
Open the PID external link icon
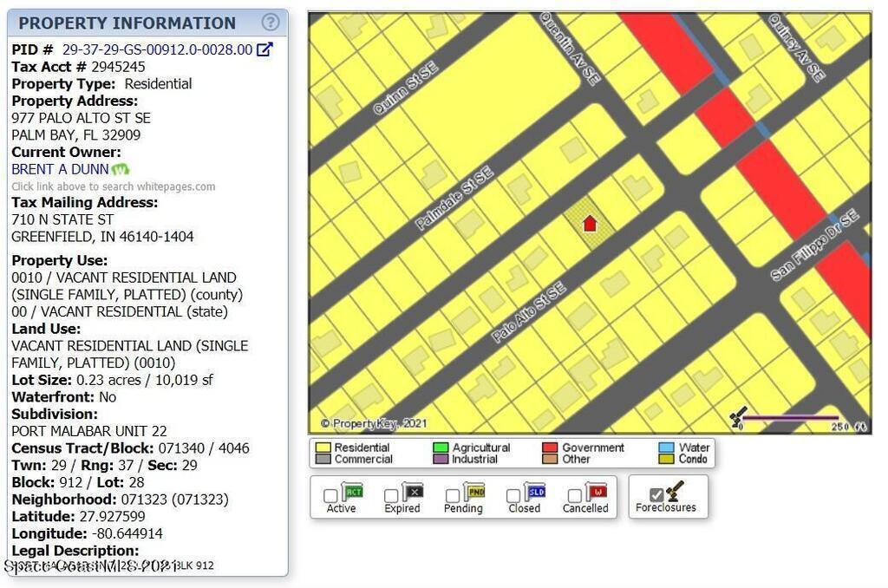(264, 50)
